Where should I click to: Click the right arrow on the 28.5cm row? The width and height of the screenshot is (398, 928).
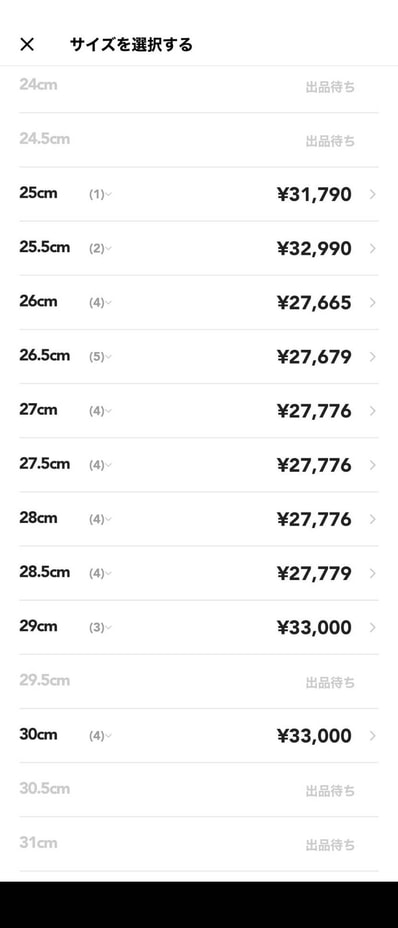click(x=373, y=573)
